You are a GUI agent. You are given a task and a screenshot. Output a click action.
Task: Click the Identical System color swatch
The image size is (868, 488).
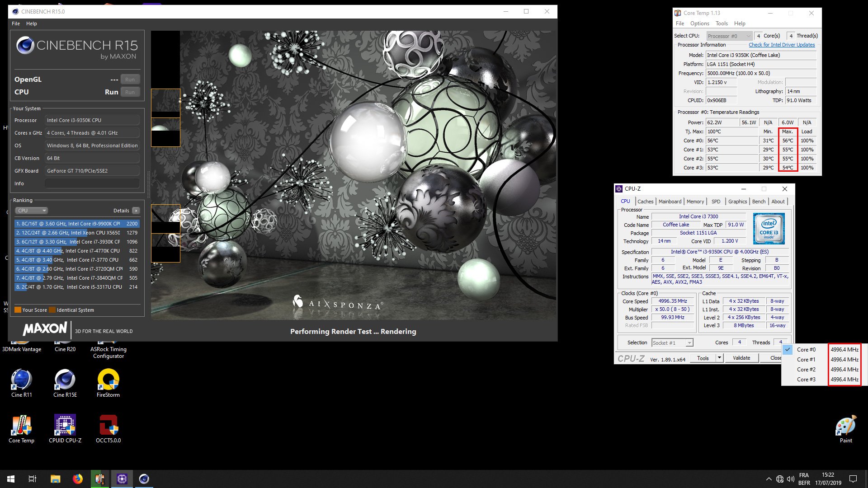coord(52,310)
